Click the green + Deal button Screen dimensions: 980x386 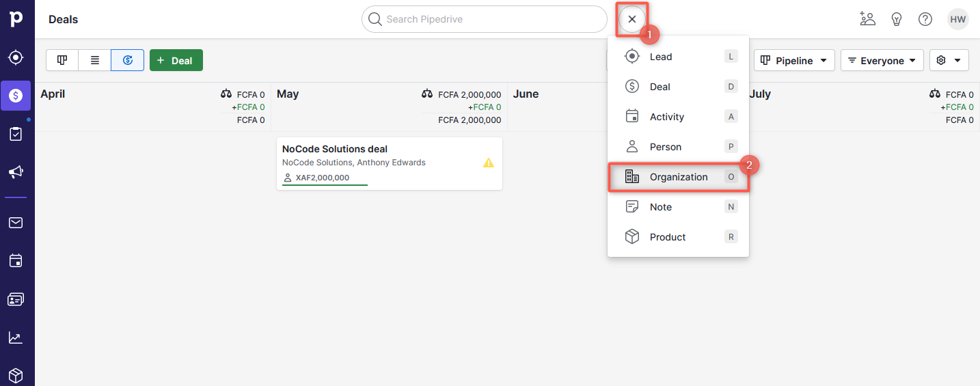176,61
